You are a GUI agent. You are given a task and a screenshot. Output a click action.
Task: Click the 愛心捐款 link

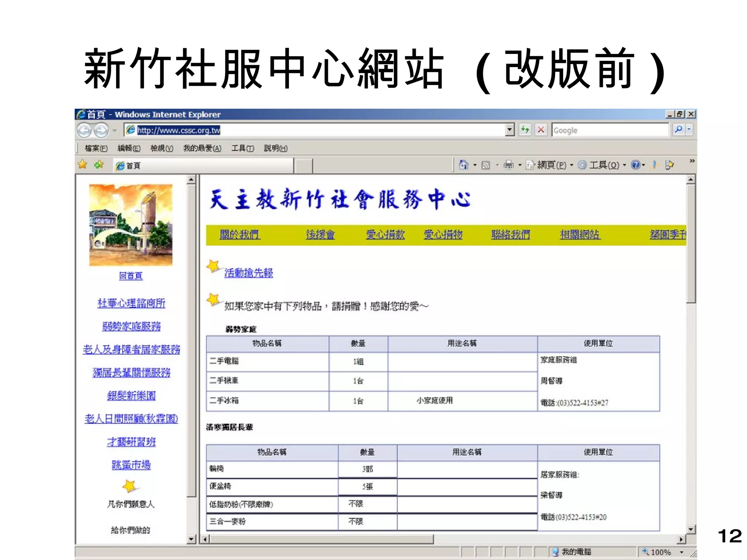tap(385, 234)
